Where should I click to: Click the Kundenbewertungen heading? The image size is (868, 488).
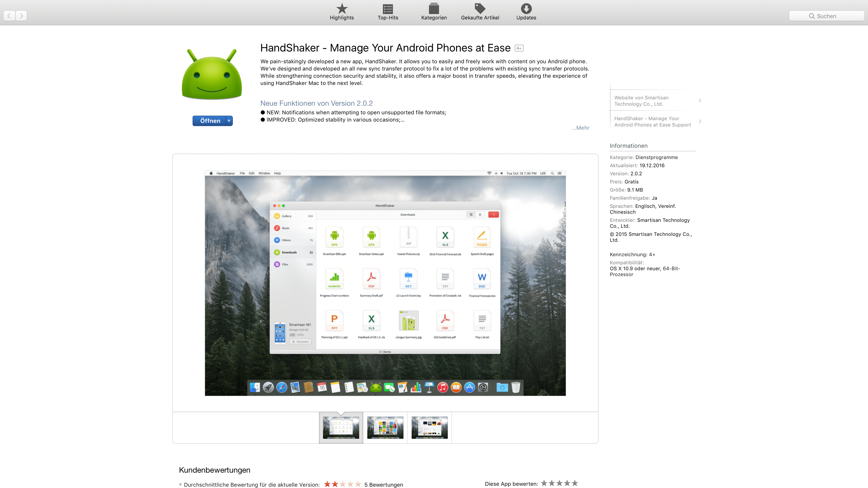(214, 470)
